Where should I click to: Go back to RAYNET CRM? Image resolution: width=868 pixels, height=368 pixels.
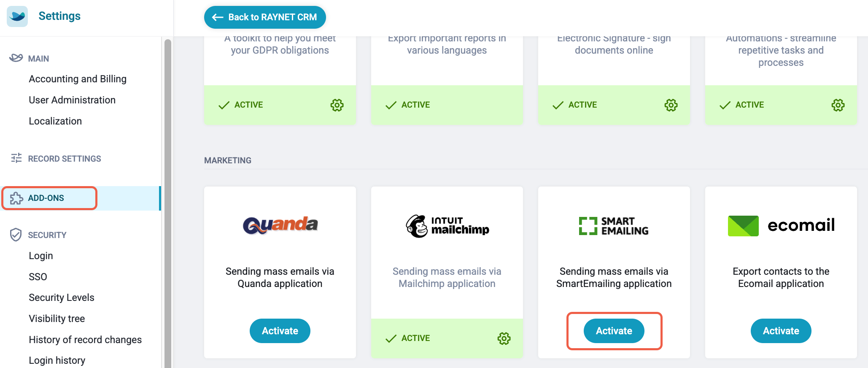point(265,17)
